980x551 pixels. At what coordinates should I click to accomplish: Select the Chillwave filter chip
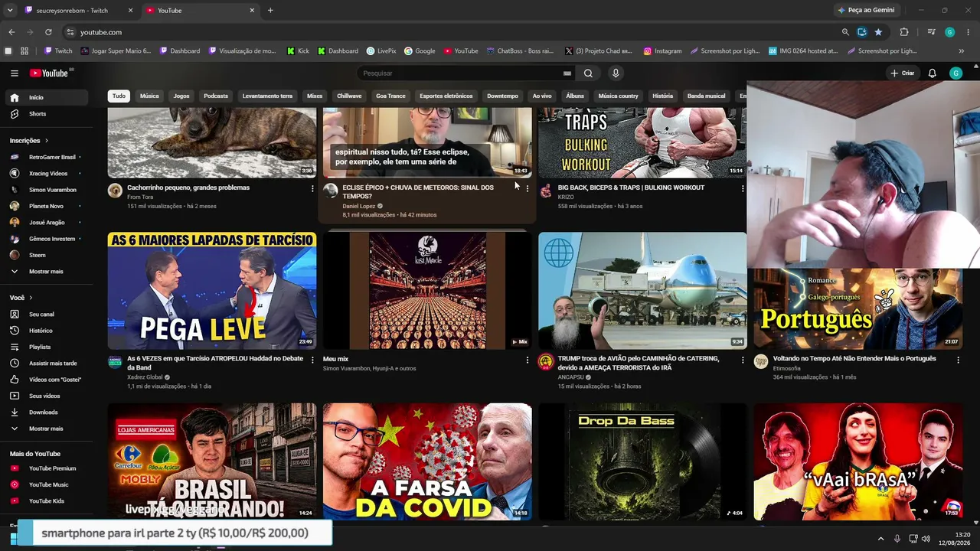(349, 96)
